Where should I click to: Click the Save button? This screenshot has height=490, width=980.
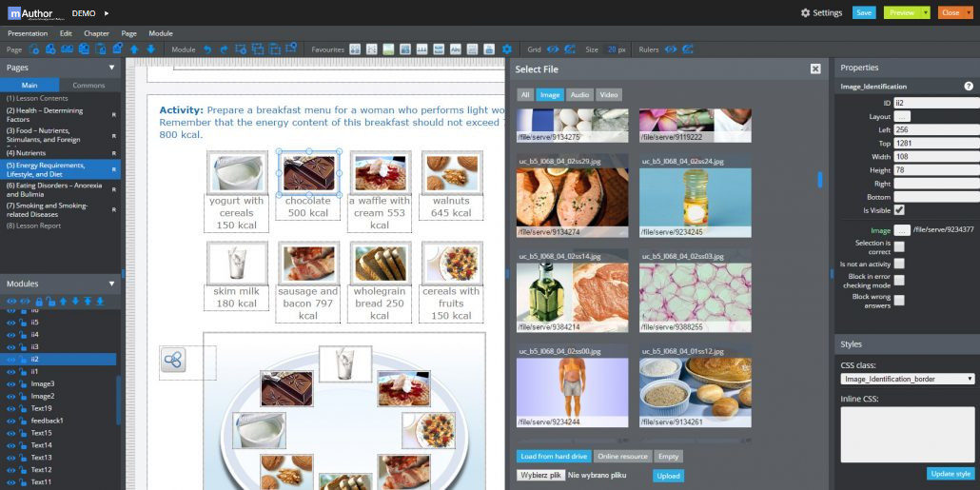click(x=864, y=12)
